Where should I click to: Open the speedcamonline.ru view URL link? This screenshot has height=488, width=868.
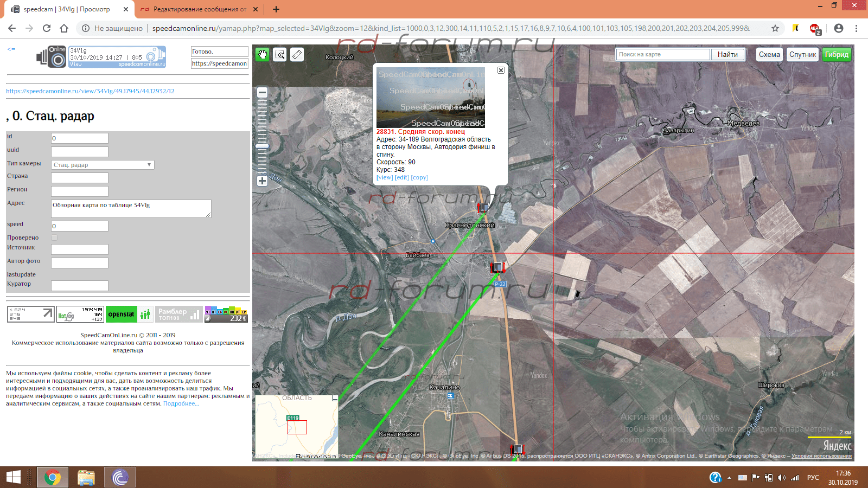click(x=90, y=91)
